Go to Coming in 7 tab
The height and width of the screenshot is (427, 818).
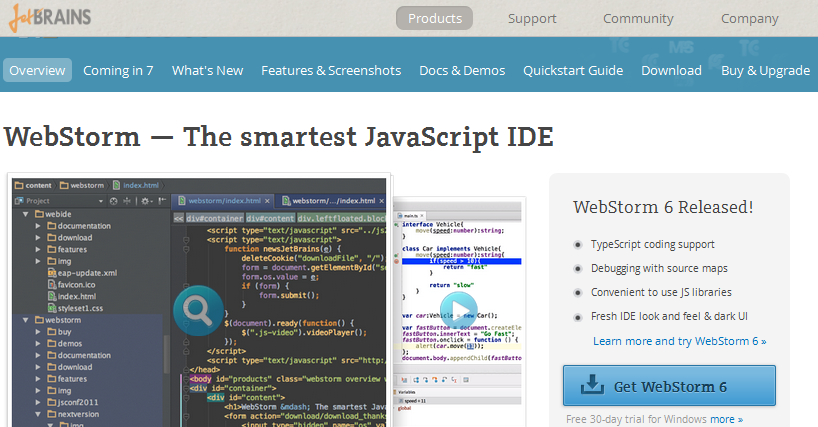click(118, 70)
